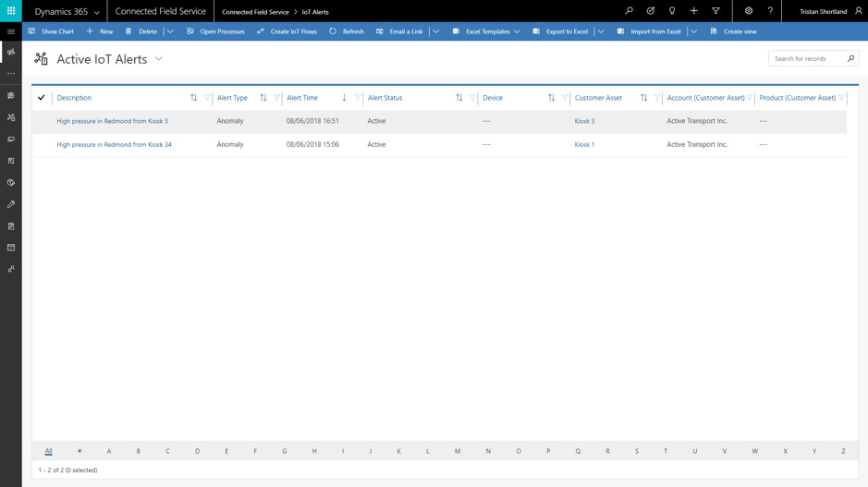Select the All alphabet filter
Image resolution: width=868 pixels, height=487 pixels.
49,451
